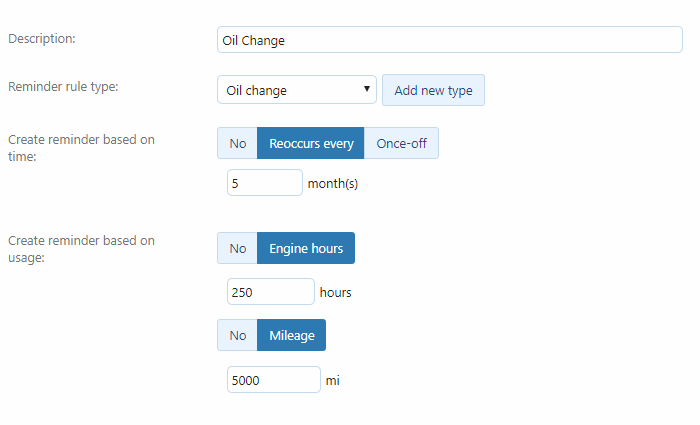The width and height of the screenshot is (700, 425).
Task: Click the 'Create reminder based on usage:' label
Action: (81, 249)
